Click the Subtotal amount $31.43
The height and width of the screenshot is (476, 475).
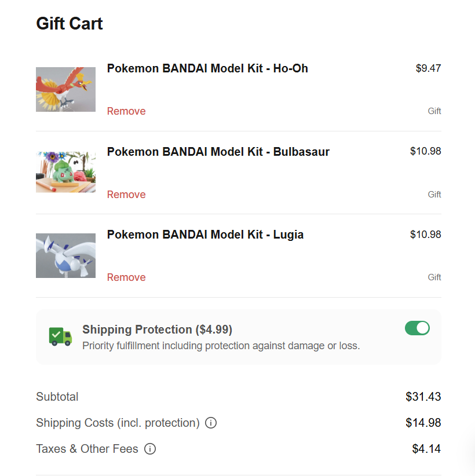click(423, 397)
